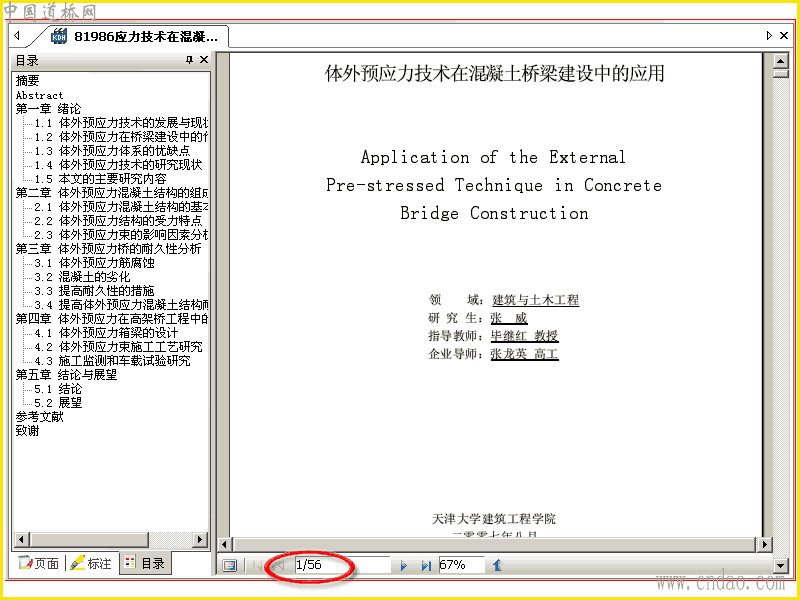Viewport: 800px width, 600px height.
Task: Click the 67% zoom field
Action: tap(461, 565)
